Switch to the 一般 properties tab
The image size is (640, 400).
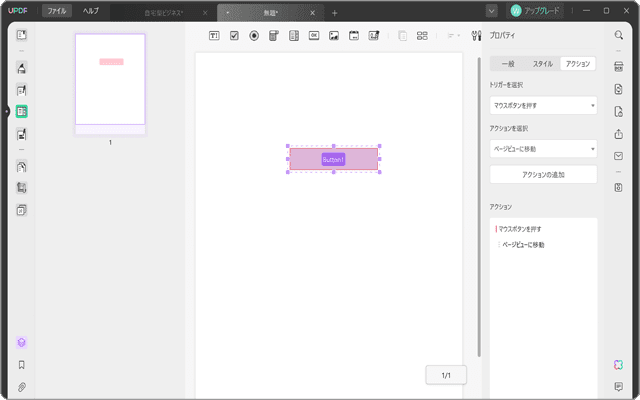(507, 63)
